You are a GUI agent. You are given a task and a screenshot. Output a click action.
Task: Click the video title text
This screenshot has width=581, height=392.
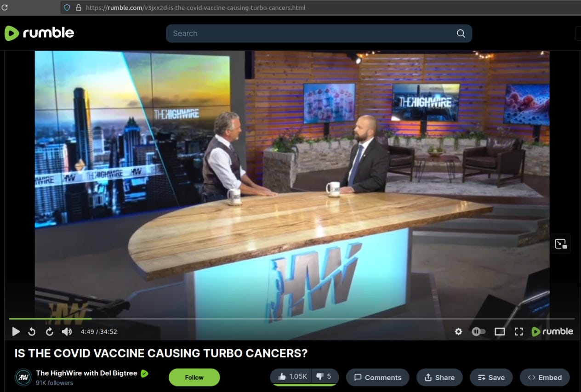pos(161,353)
